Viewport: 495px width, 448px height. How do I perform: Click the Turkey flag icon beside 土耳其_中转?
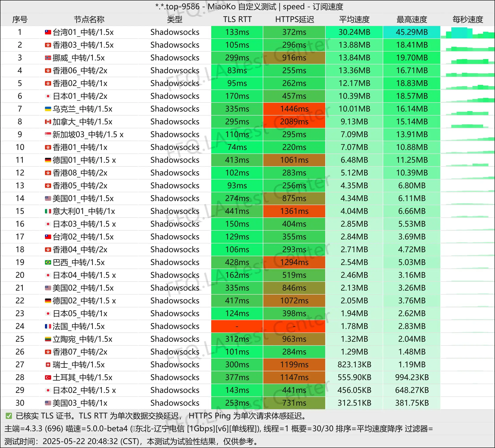pyautogui.click(x=48, y=377)
